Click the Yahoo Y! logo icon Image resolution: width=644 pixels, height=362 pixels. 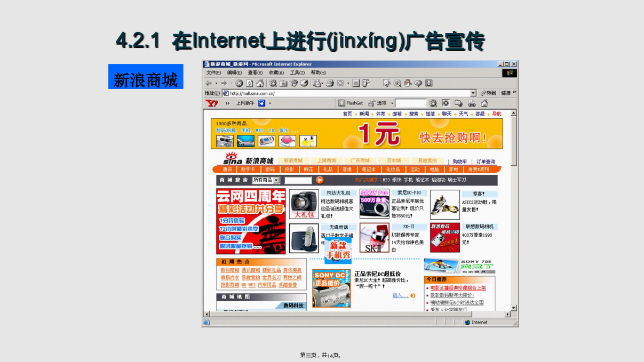click(212, 103)
